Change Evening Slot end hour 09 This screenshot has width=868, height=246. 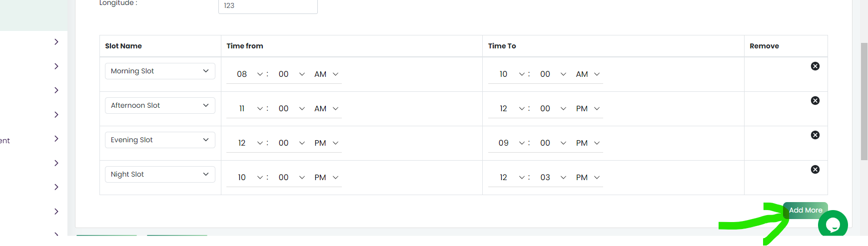click(x=508, y=143)
